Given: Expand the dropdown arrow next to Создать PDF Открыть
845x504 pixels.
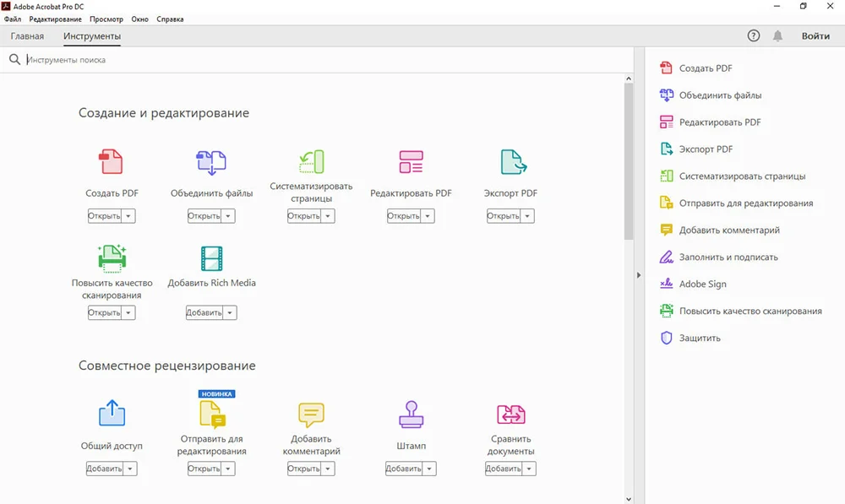Looking at the screenshot, I should pos(128,216).
